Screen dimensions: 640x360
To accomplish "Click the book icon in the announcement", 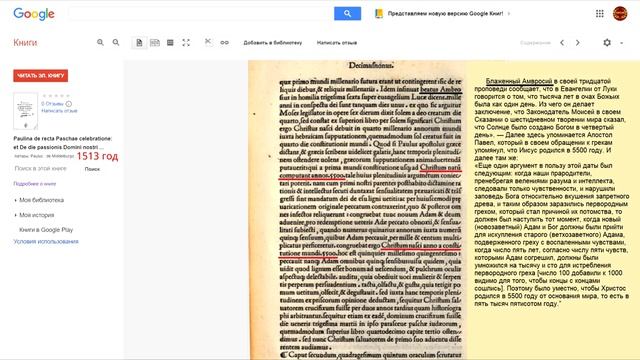I will 379,13.
